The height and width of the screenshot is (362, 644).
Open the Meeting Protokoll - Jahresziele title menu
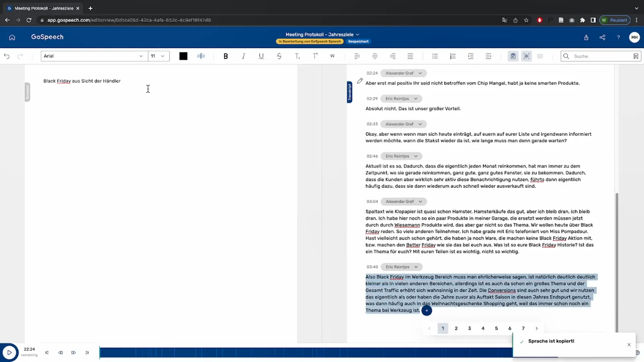(322, 35)
